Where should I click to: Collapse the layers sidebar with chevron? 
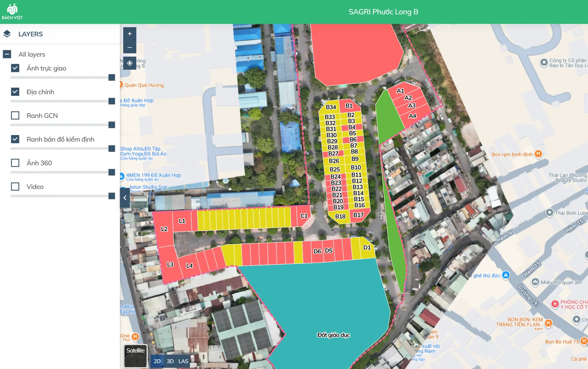point(125,198)
